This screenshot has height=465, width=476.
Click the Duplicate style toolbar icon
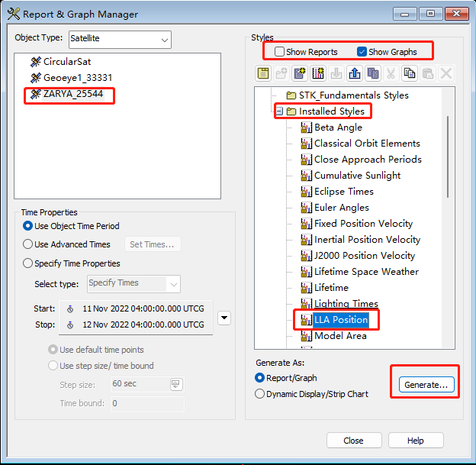pos(373,73)
